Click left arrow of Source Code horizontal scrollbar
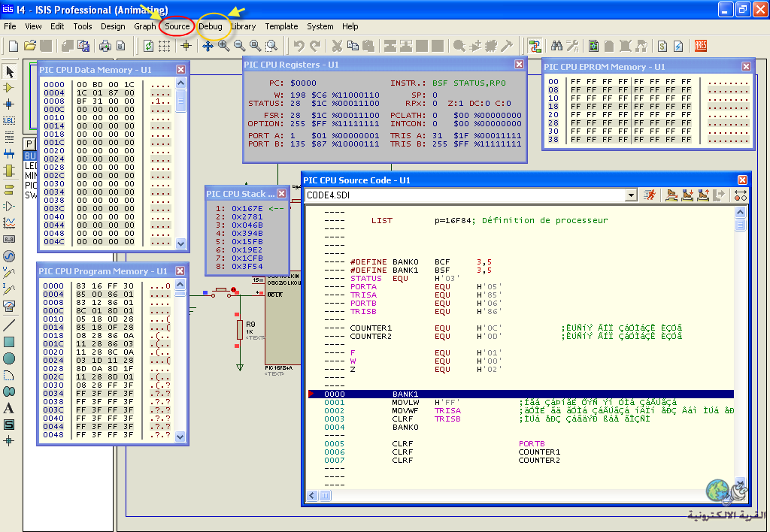 pos(312,496)
